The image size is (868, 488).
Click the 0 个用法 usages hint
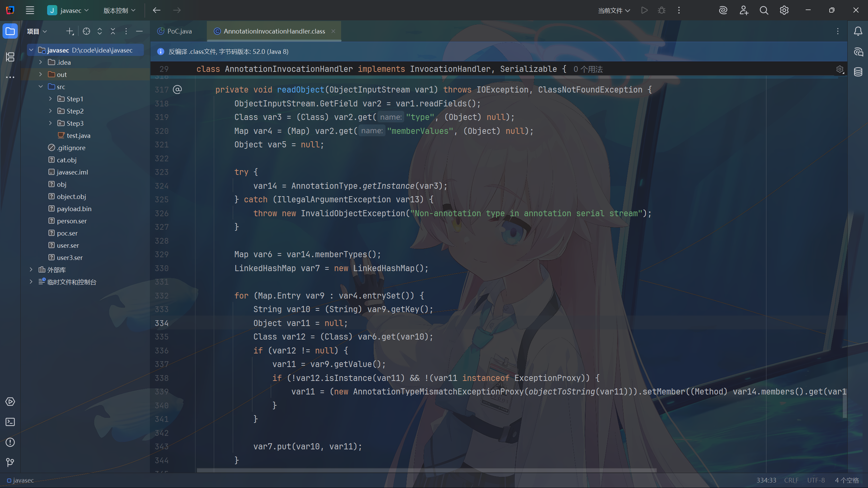[x=588, y=69]
